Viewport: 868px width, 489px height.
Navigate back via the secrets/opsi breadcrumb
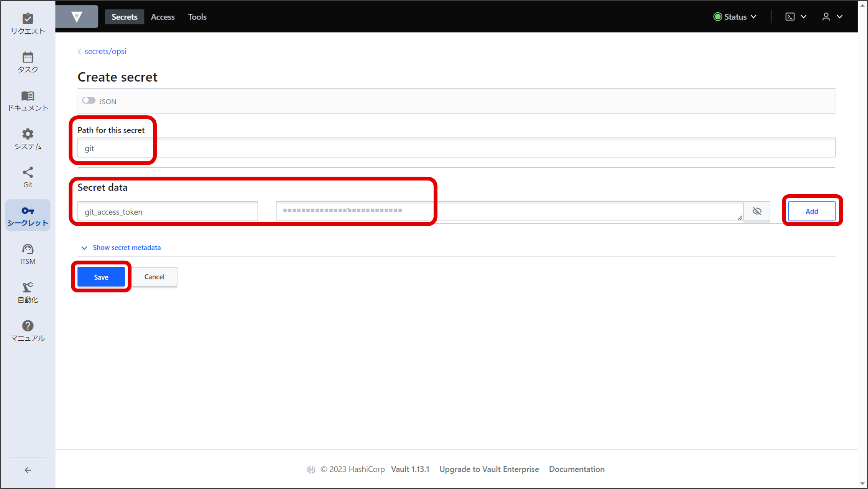(105, 51)
